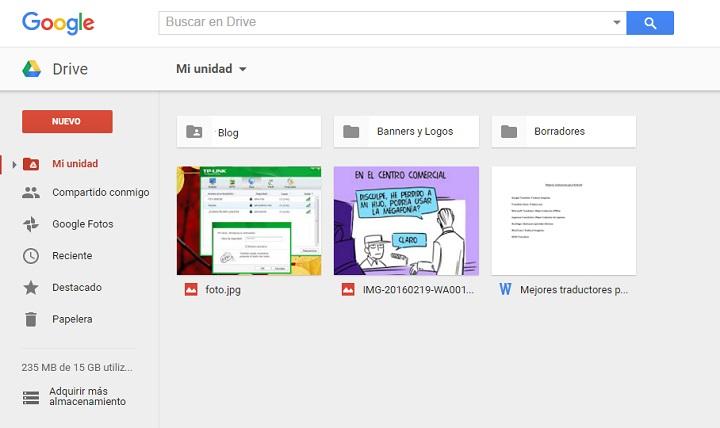Expand search options dropdown arrow
Viewport: 720px width, 428px height.
pyautogui.click(x=616, y=23)
